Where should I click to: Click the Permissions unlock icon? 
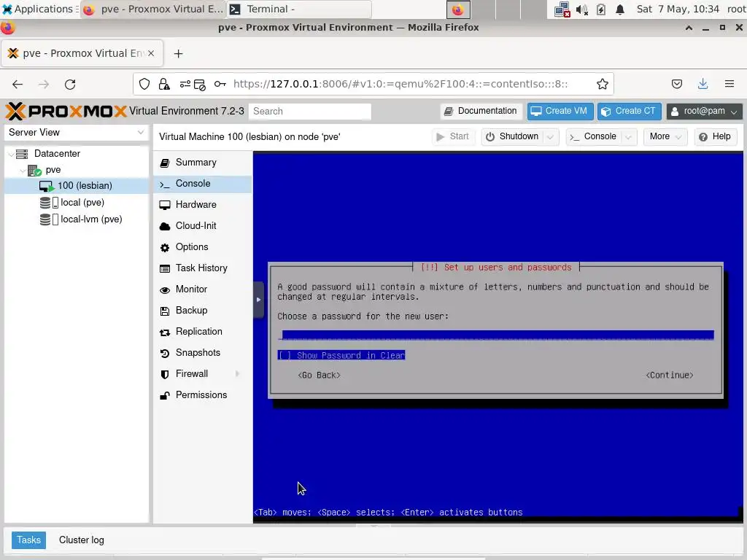tap(165, 395)
